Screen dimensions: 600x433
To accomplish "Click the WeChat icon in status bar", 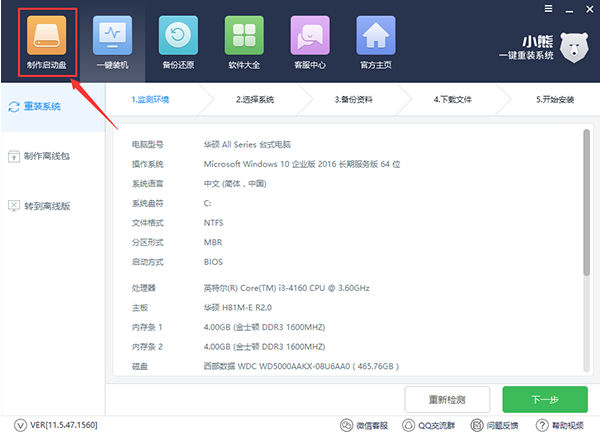I will 346,425.
